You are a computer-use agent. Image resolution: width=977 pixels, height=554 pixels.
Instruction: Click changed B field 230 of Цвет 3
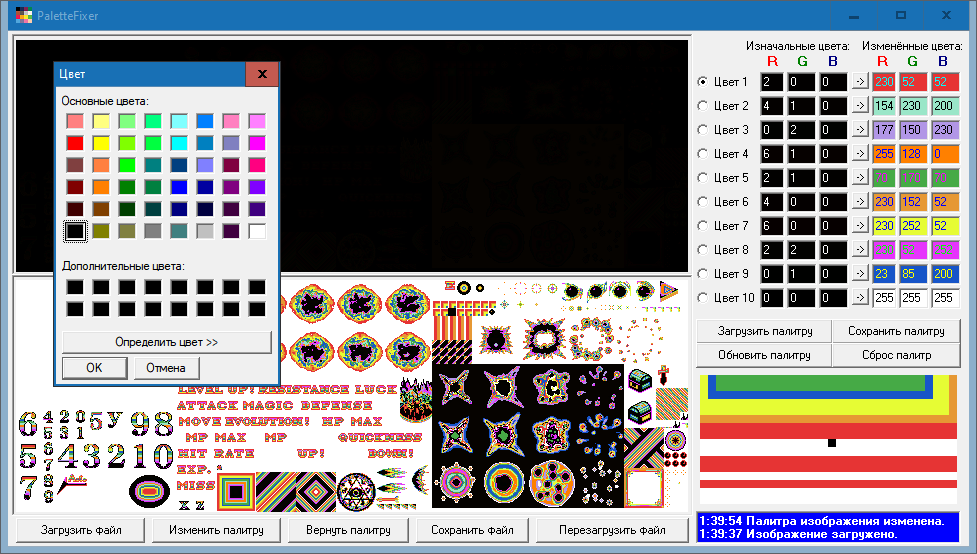pos(945,130)
